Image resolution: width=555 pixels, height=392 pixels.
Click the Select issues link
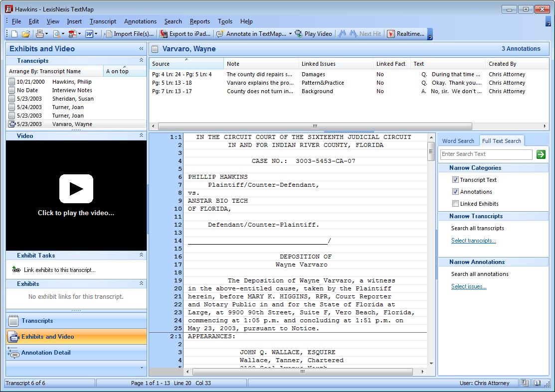(469, 287)
